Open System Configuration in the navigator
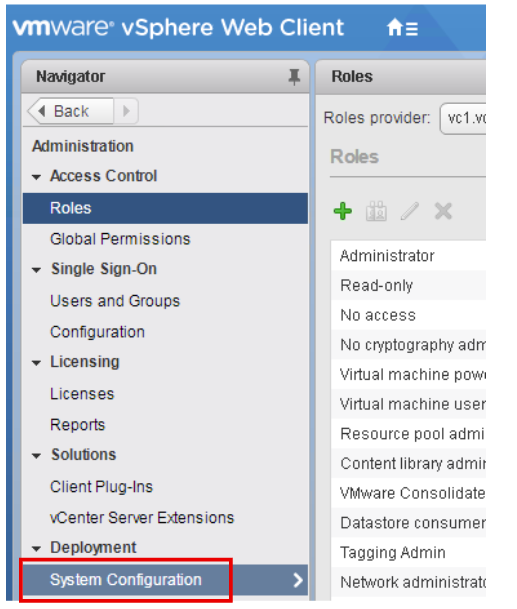 point(165,580)
